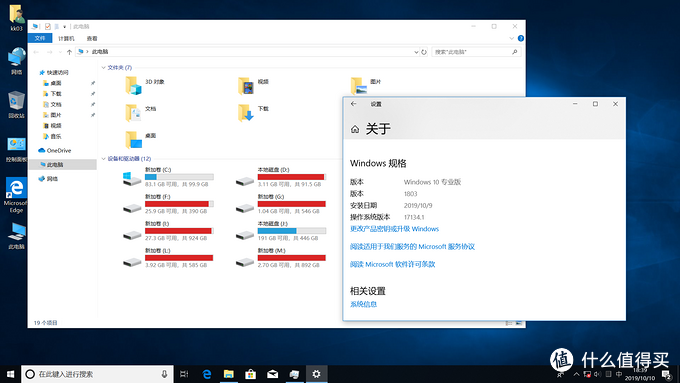The height and width of the screenshot is (383, 680).
Task: Open the 网络 desktop shortcut icon
Action: click(x=16, y=61)
